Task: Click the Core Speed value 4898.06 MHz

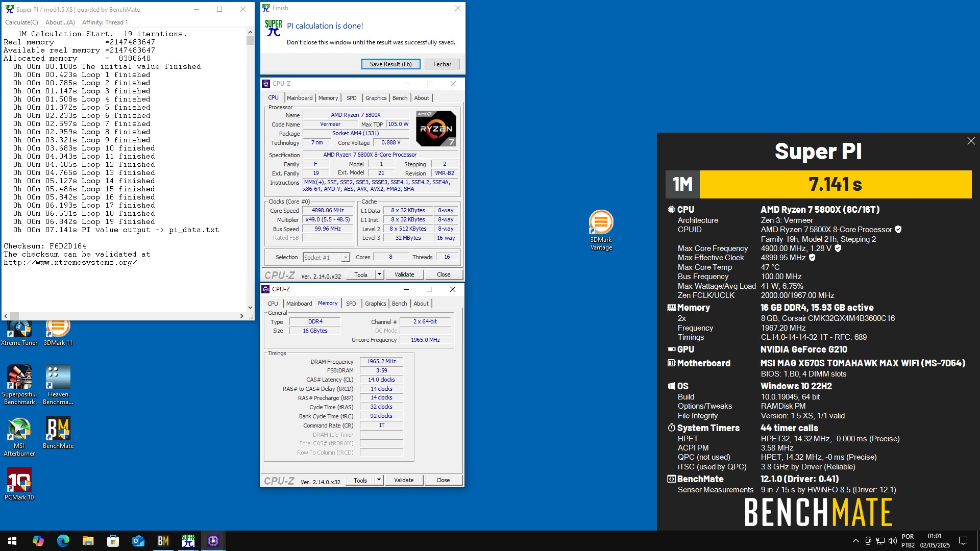Action: pyautogui.click(x=328, y=210)
